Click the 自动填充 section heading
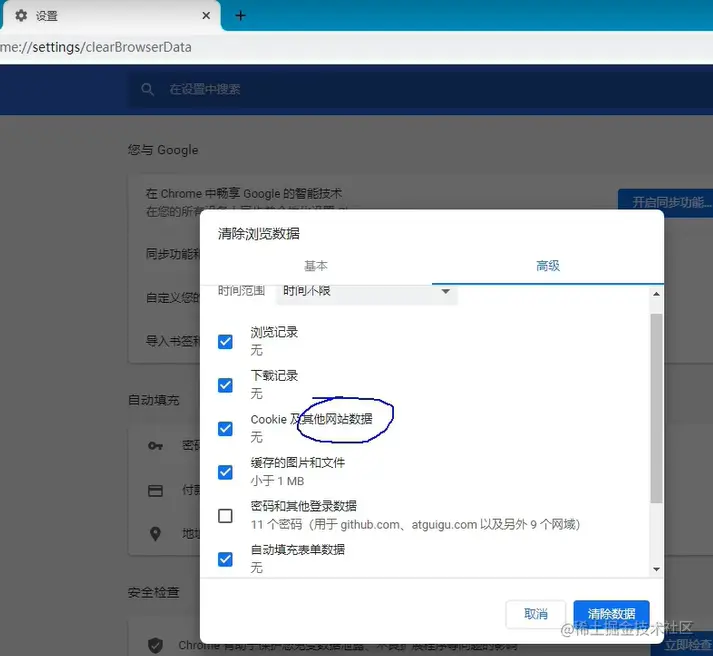The image size is (713, 656). tap(154, 400)
